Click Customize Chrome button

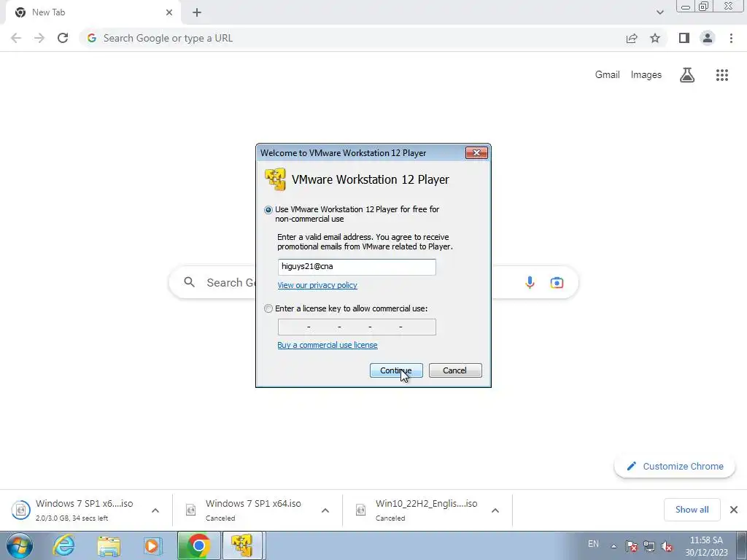point(675,466)
